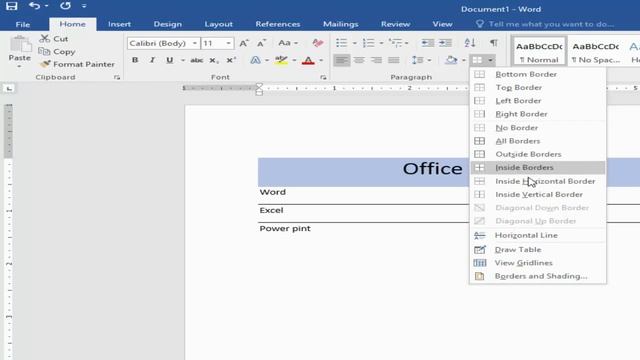Toggle Bold formatting

coord(135,60)
